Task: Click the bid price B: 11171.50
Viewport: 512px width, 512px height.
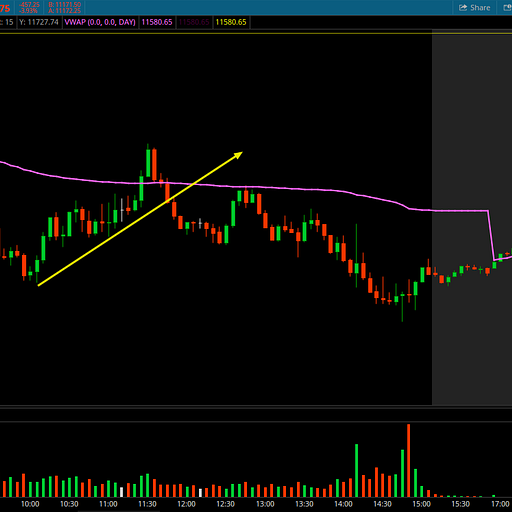Action: point(65,4)
